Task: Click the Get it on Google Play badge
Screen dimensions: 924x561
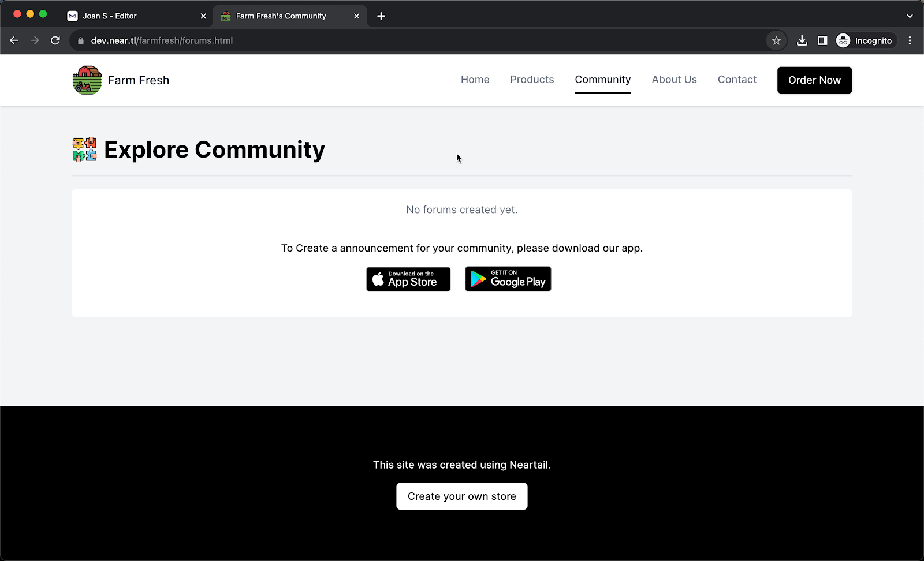Action: coord(508,279)
